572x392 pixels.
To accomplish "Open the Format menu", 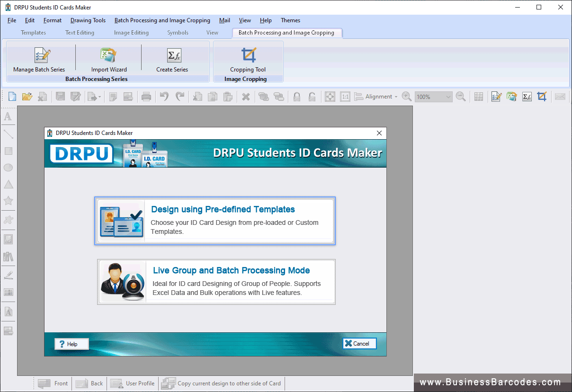I will click(x=53, y=20).
